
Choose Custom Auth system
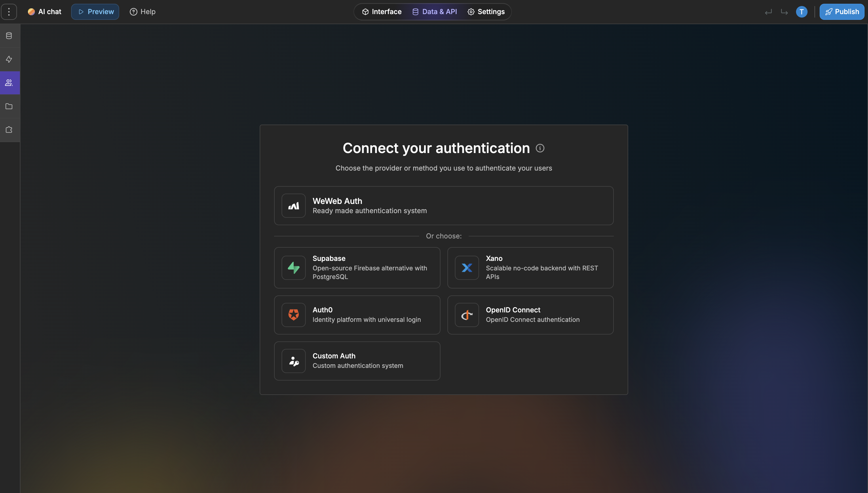coord(357,361)
